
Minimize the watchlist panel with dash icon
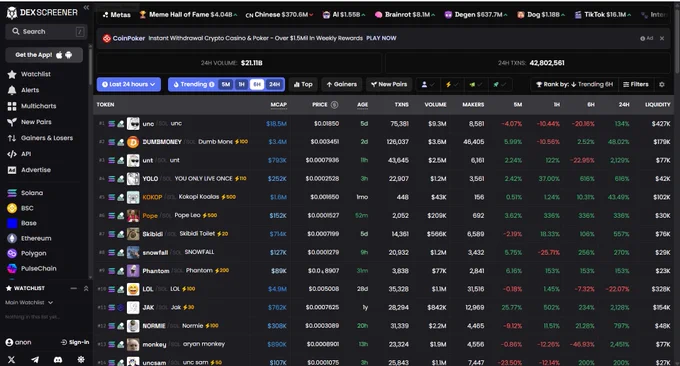click(74, 288)
